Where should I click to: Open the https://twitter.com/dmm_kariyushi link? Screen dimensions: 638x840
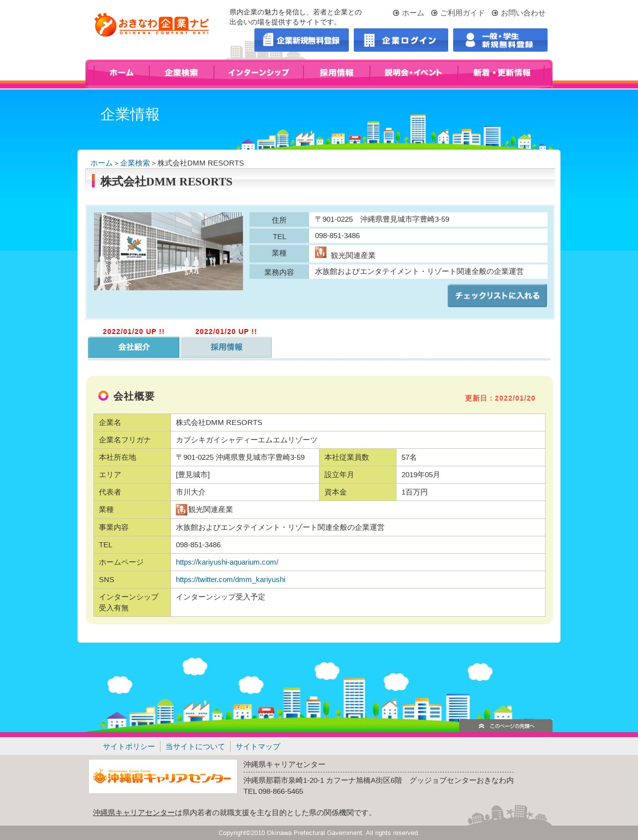(x=231, y=580)
